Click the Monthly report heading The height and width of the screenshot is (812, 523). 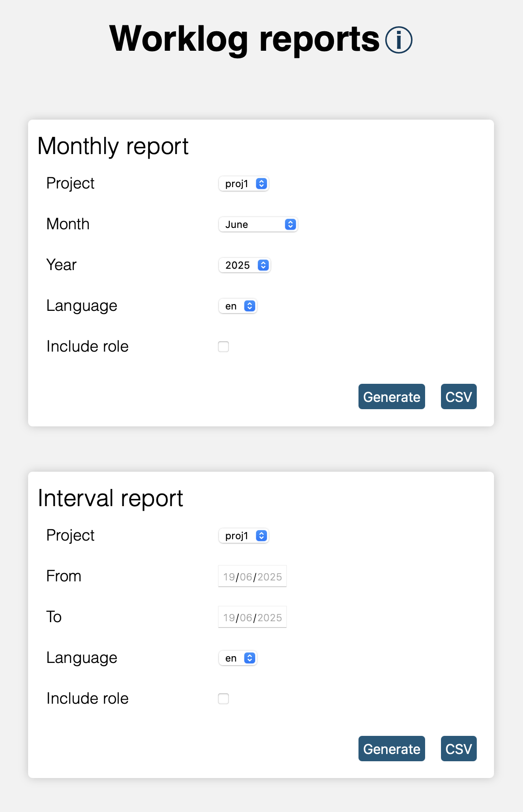click(113, 146)
